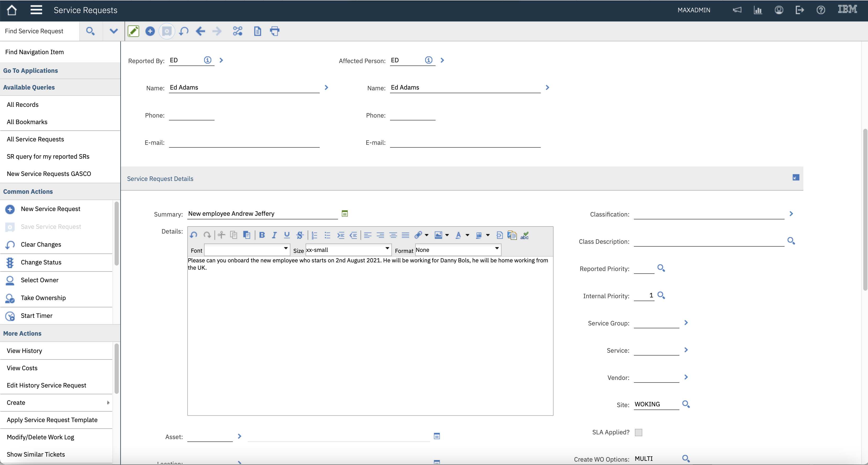Image resolution: width=868 pixels, height=465 pixels.
Task: Click the Print toolbar icon
Action: coord(275,31)
